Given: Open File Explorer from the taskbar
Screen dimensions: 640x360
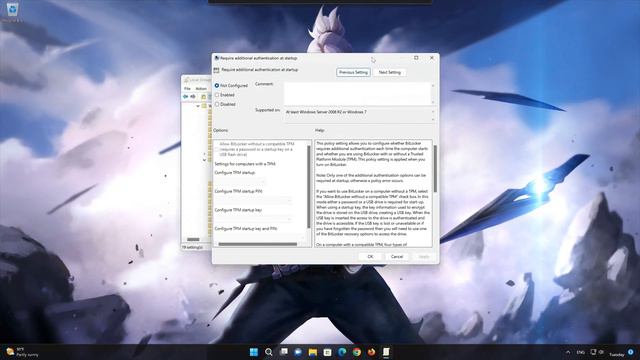Looking at the screenshot, I should click(x=313, y=352).
